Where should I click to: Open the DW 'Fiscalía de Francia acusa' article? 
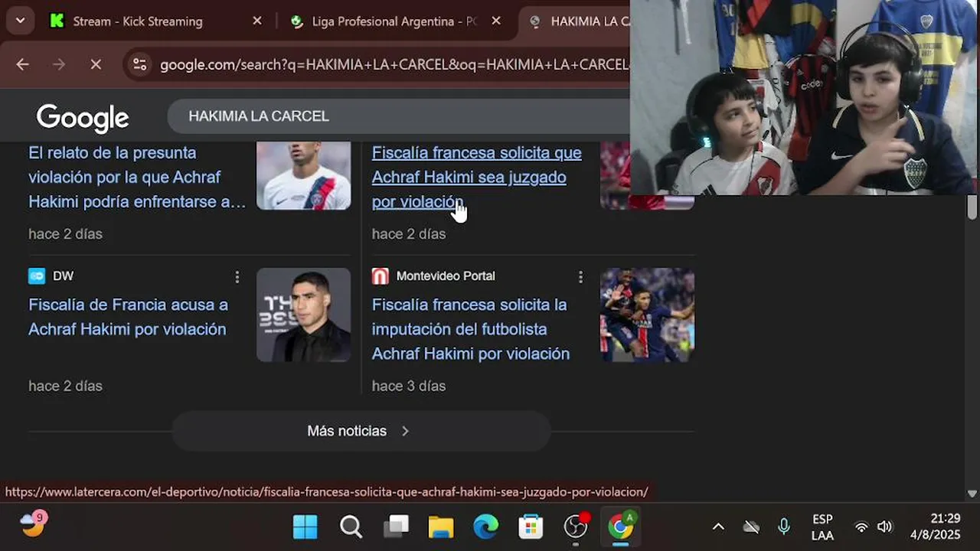pos(128,317)
